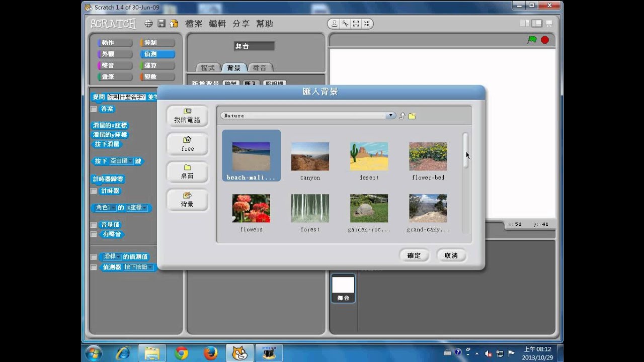Open the 滑桿 sensor dropdown
This screenshot has width=644, height=362.
click(x=112, y=257)
